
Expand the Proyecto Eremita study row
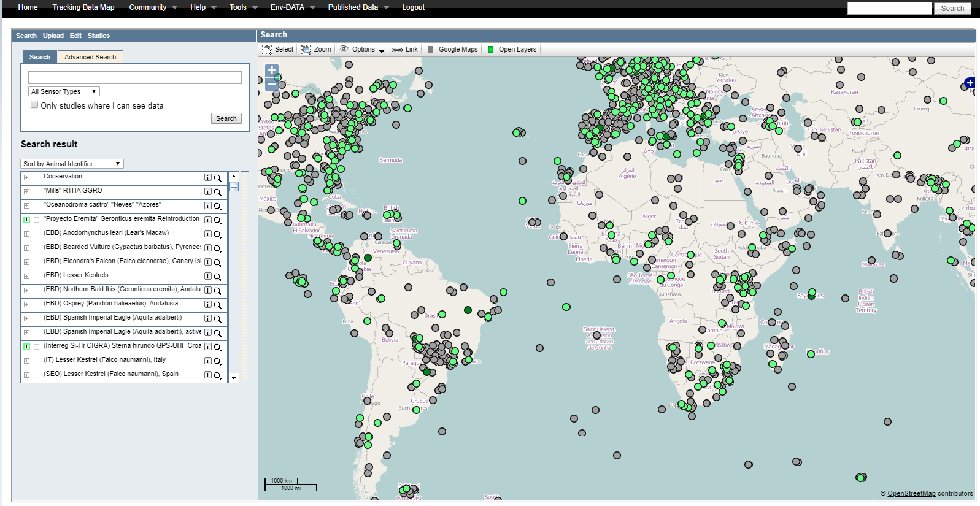click(x=26, y=220)
